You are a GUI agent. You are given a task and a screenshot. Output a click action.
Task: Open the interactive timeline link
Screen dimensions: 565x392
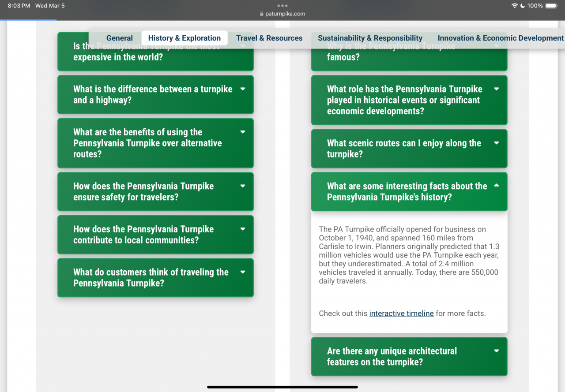pos(401,314)
